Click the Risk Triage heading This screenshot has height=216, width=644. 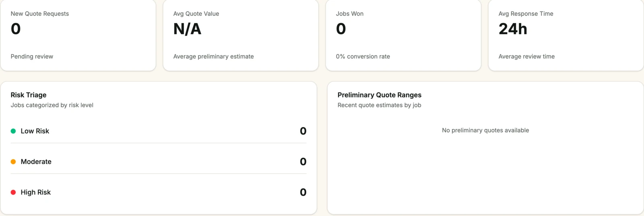29,95
